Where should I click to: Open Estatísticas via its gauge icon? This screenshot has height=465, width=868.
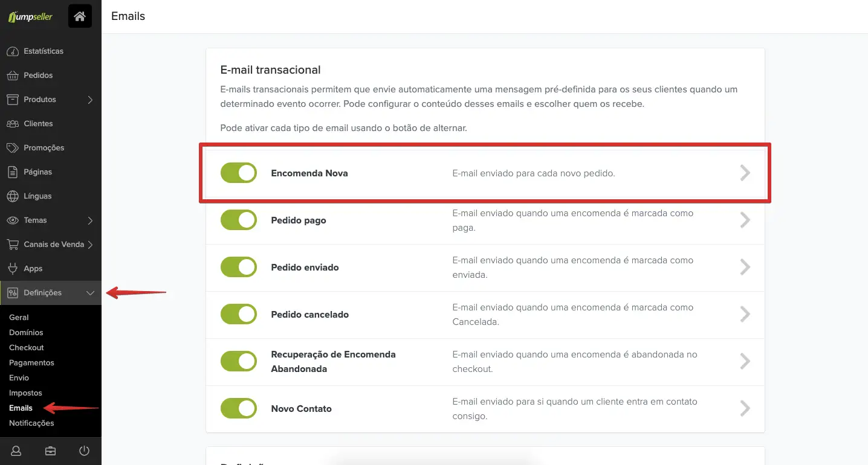pos(12,51)
